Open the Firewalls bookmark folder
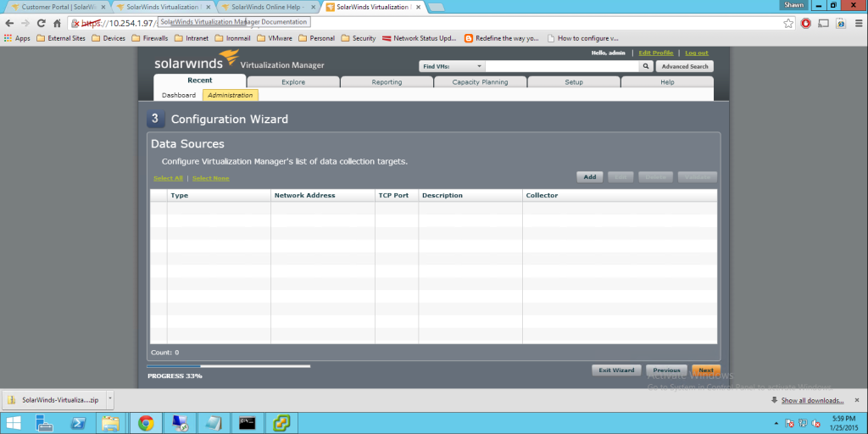 150,38
